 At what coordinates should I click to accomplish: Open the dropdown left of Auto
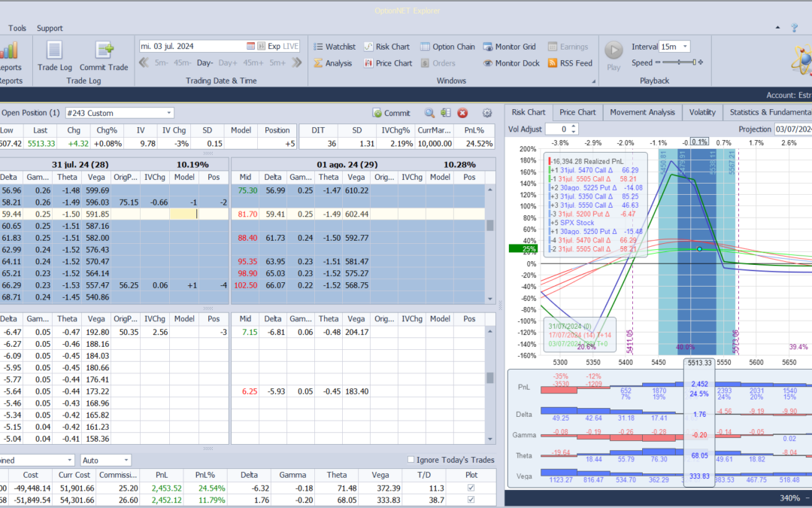(x=70, y=461)
